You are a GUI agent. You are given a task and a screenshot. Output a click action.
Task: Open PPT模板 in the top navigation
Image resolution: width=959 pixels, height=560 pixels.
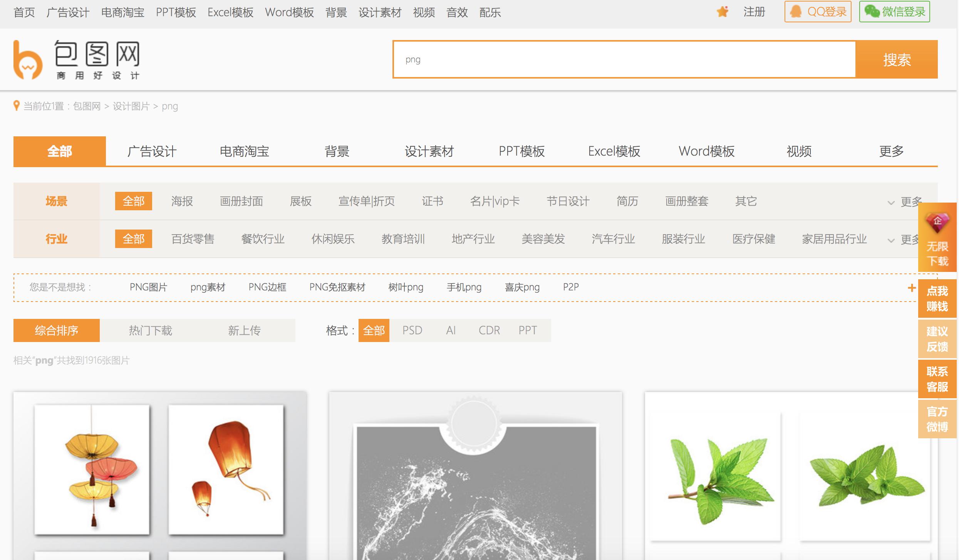176,12
